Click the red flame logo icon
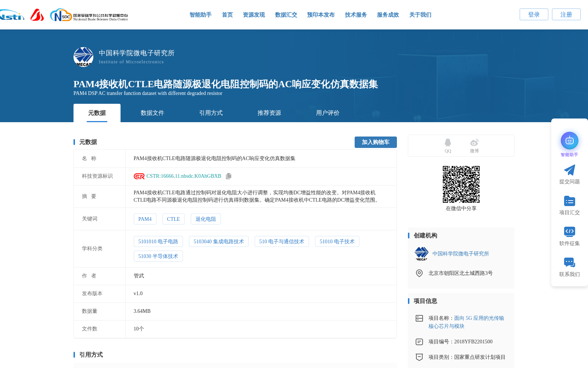 (x=37, y=15)
